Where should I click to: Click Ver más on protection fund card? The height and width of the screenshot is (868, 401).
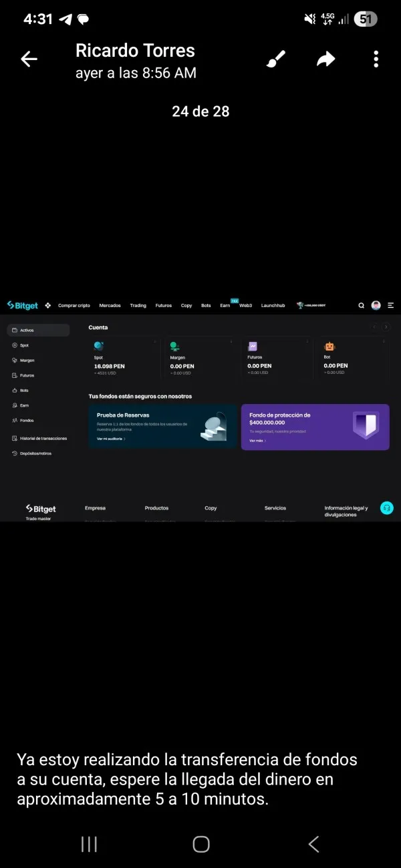[x=258, y=441]
